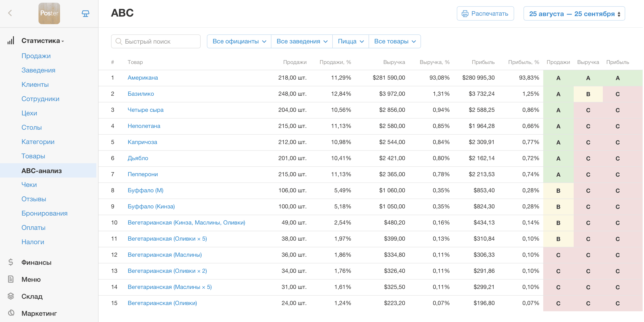This screenshot has height=322, width=644.
Task: Open the Чеки sidebar item
Action: (x=29, y=185)
